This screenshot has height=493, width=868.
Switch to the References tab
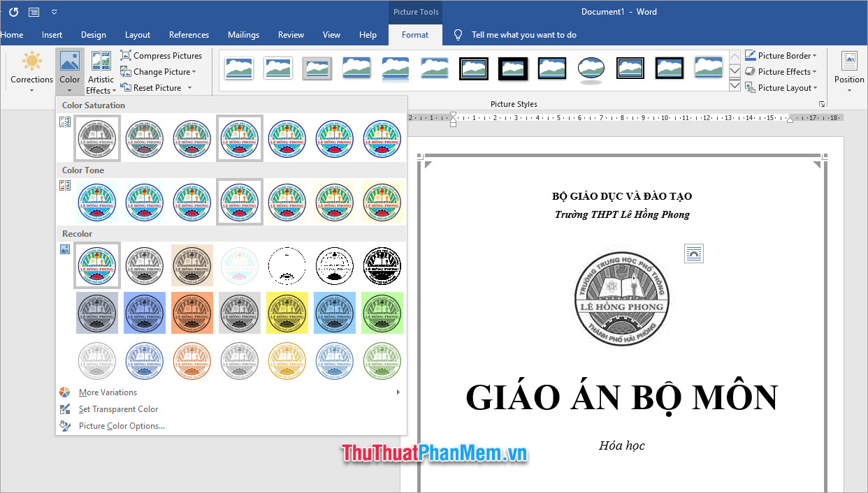click(x=189, y=34)
